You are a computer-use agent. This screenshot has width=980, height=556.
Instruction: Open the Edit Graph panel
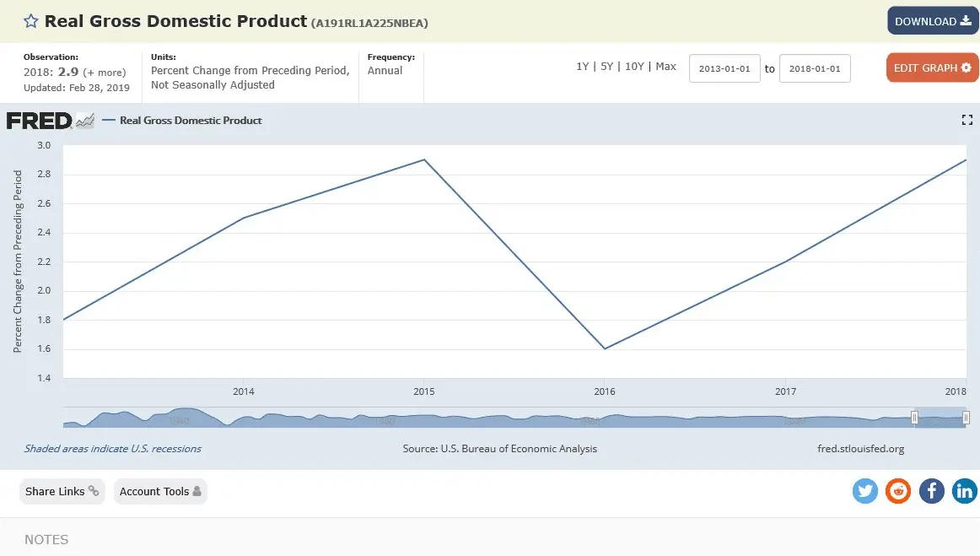coord(932,67)
